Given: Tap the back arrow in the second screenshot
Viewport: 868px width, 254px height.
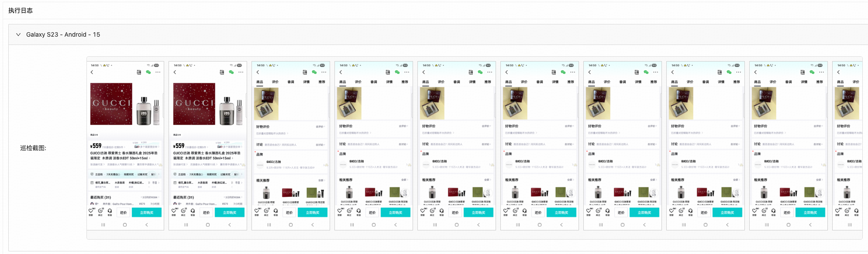Looking at the screenshot, I should point(175,72).
